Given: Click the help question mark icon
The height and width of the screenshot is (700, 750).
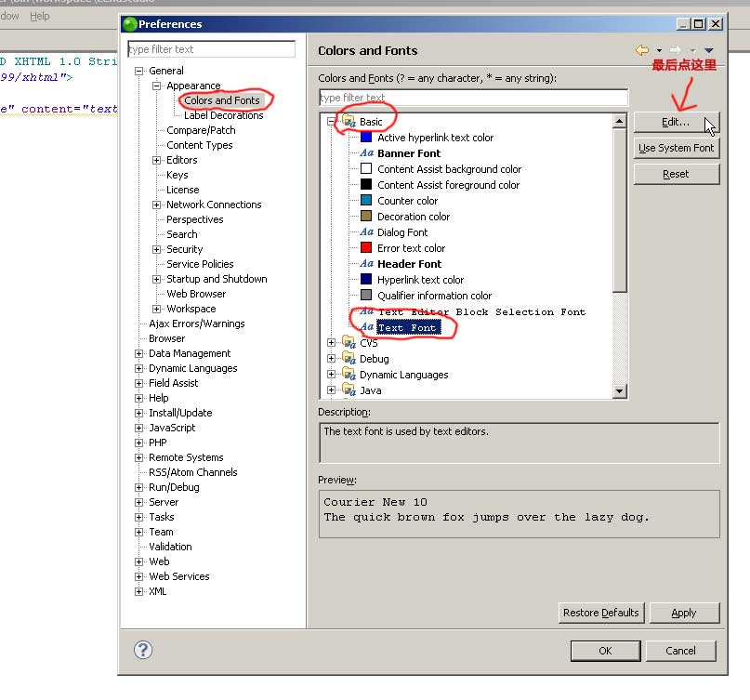Looking at the screenshot, I should pyautogui.click(x=143, y=650).
